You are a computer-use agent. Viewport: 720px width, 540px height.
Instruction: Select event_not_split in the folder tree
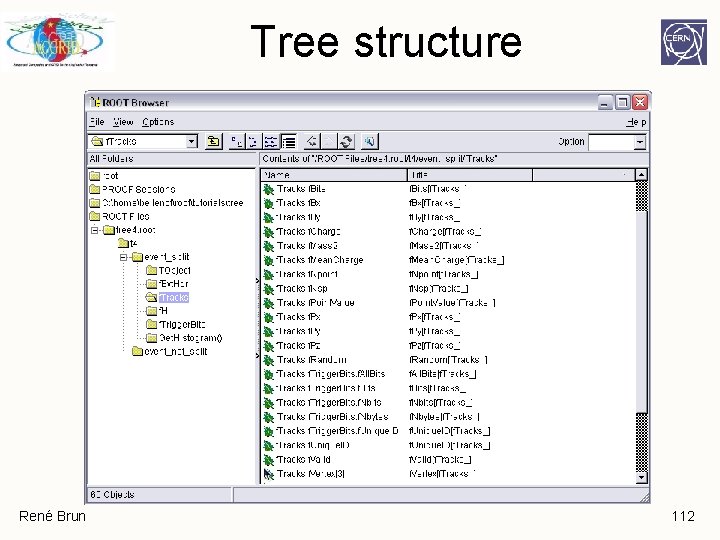coord(175,352)
